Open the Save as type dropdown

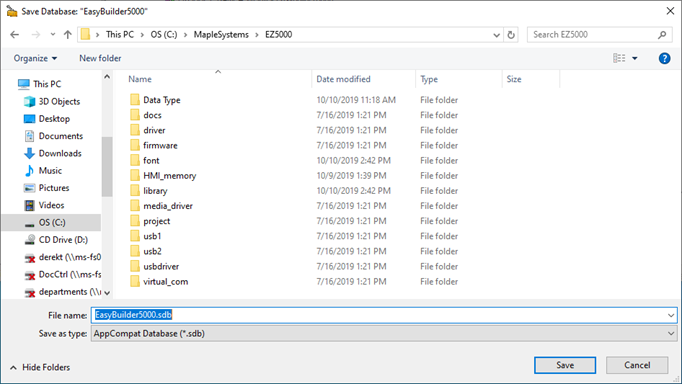[384, 334]
